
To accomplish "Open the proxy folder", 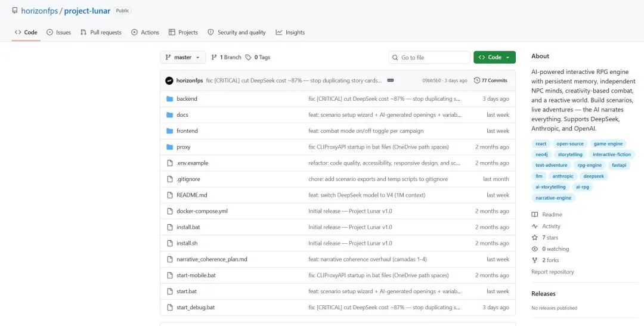I will coord(184,147).
